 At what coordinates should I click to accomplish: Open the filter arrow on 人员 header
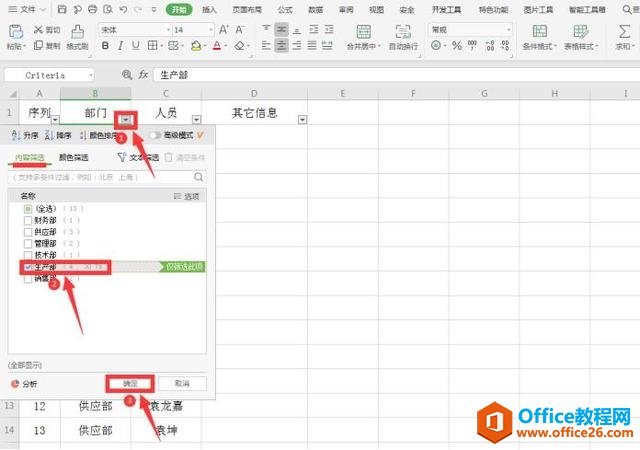point(197,120)
